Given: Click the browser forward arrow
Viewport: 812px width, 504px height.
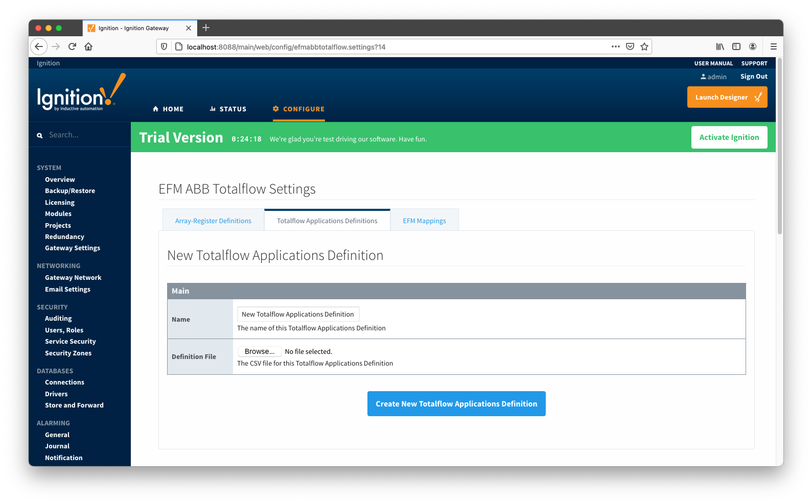Looking at the screenshot, I should coord(56,46).
